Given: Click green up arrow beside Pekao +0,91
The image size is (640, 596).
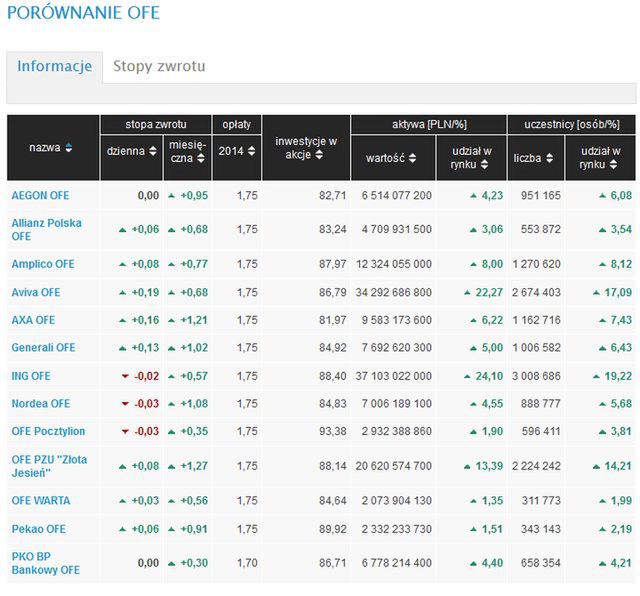Looking at the screenshot, I should coord(171,529).
